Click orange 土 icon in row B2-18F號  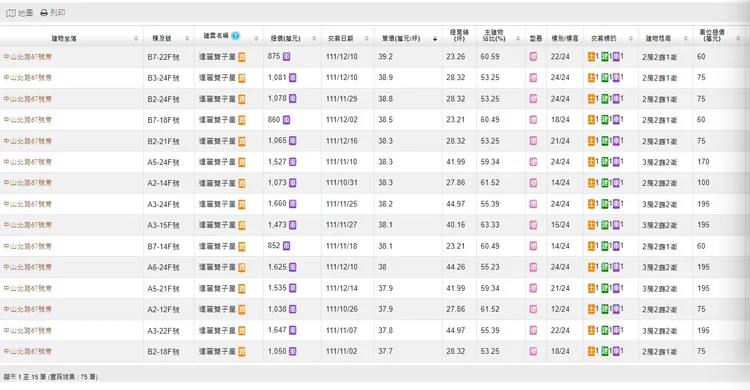point(591,351)
